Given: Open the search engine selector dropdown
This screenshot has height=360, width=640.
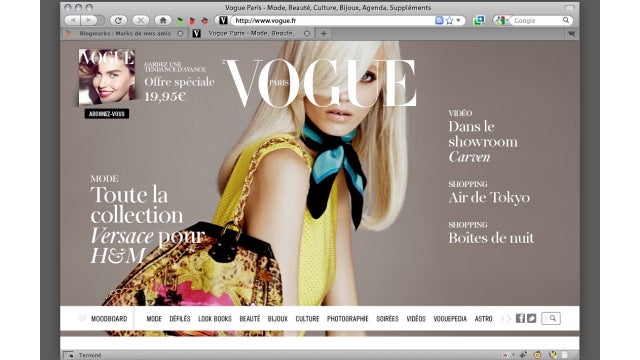Looking at the screenshot, I should (x=501, y=20).
